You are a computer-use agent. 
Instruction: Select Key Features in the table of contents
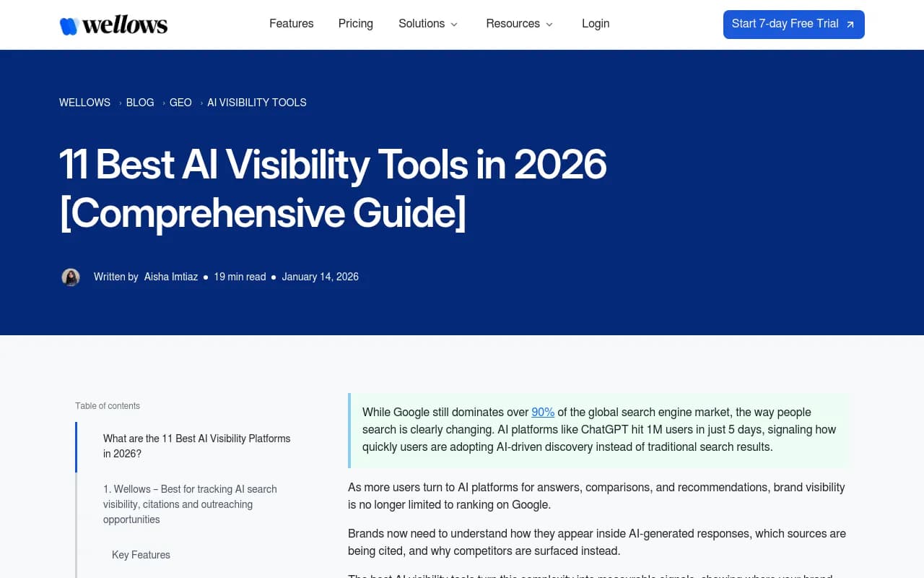(141, 555)
